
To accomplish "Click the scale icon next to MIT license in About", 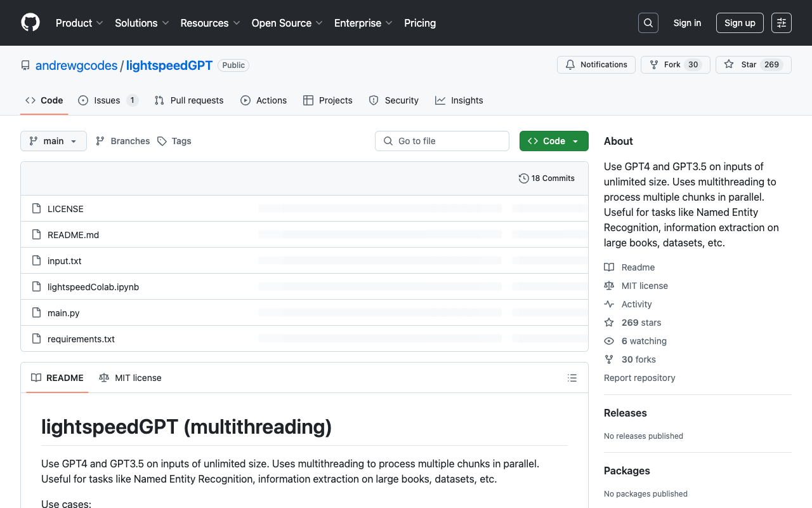I will pyautogui.click(x=609, y=286).
